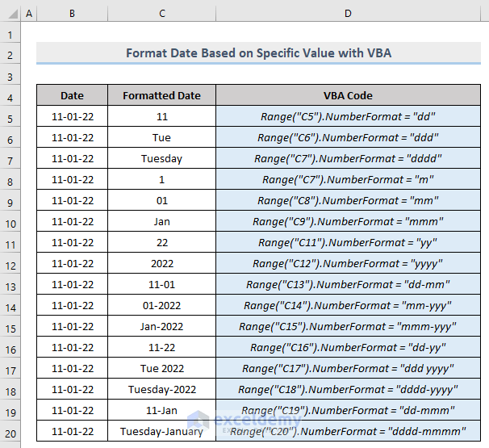Select the code cell with format "dddd"

point(348,159)
